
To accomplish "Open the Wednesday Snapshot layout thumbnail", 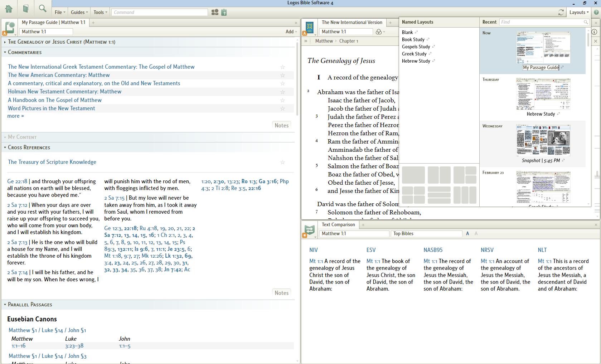I will pyautogui.click(x=543, y=140).
